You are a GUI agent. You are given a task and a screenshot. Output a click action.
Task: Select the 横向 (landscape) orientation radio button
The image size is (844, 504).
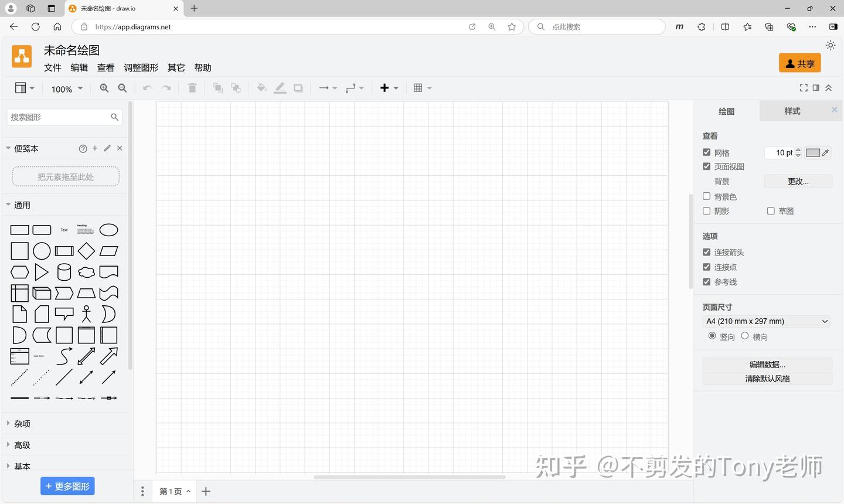[745, 336]
